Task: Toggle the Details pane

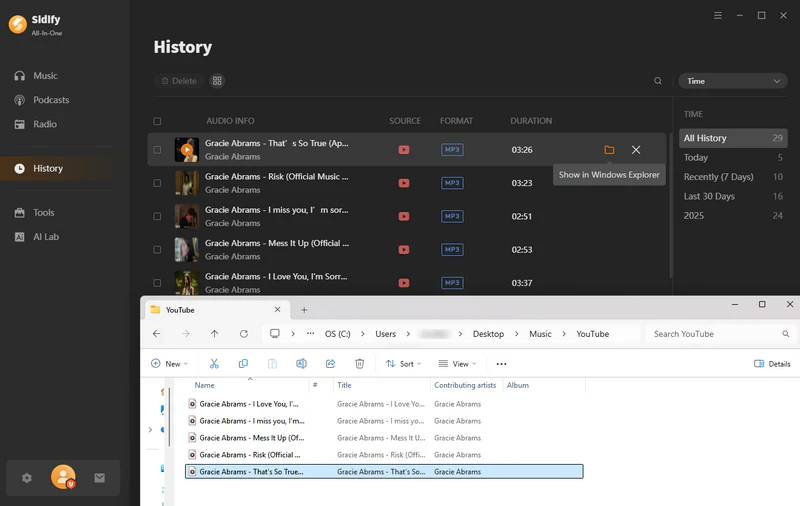Action: (x=772, y=364)
